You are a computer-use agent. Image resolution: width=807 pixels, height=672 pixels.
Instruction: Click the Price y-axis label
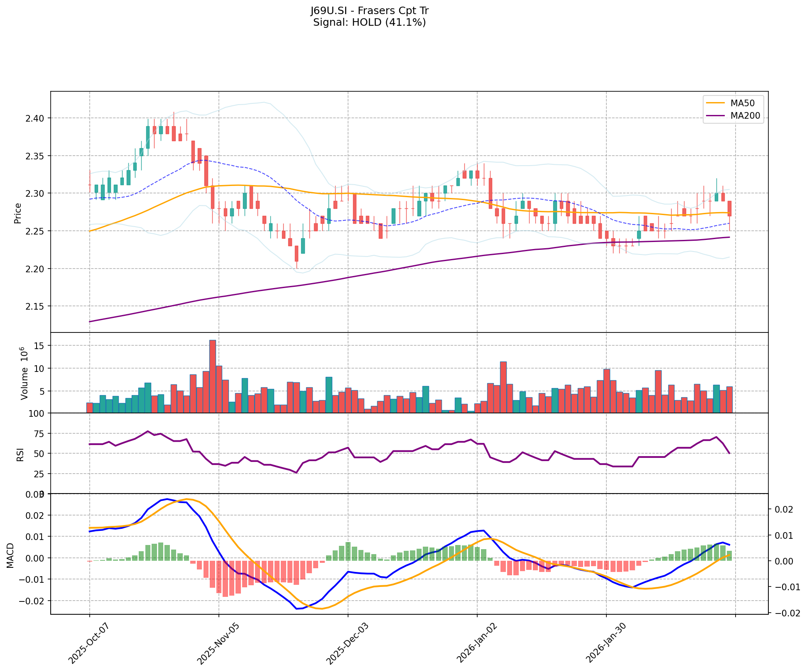click(x=18, y=213)
